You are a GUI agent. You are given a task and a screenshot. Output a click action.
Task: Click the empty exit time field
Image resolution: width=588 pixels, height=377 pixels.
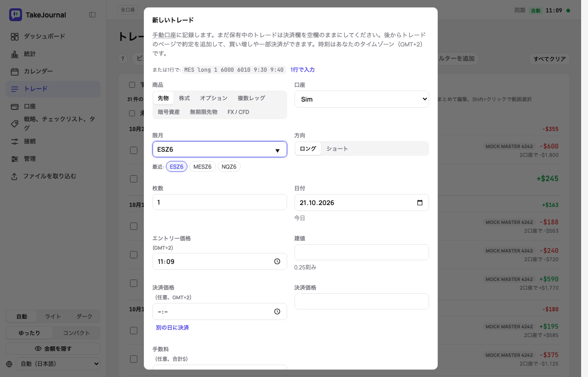[x=220, y=311]
